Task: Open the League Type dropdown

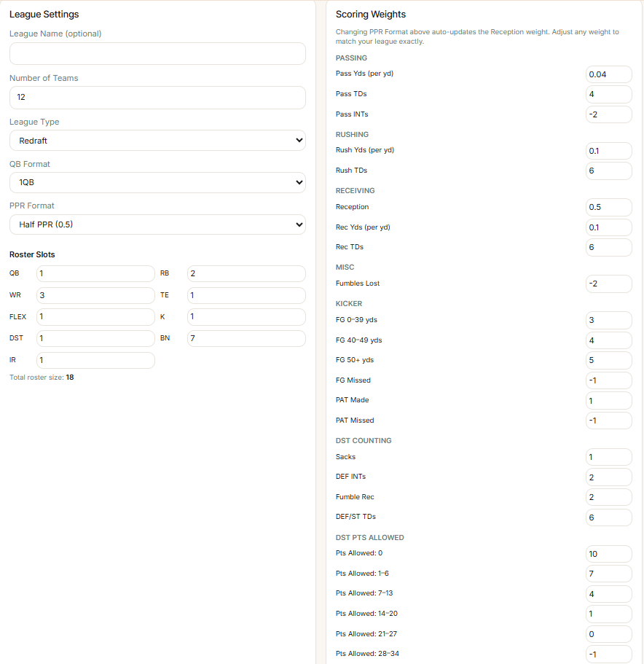Action: (x=157, y=140)
